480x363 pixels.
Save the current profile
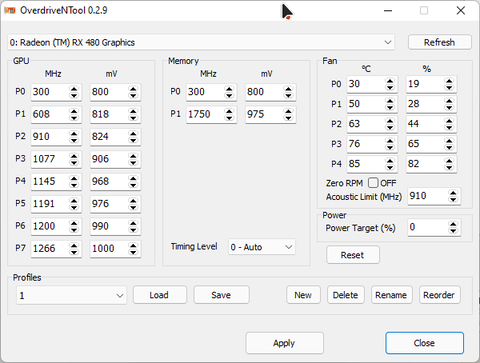pyautogui.click(x=221, y=295)
